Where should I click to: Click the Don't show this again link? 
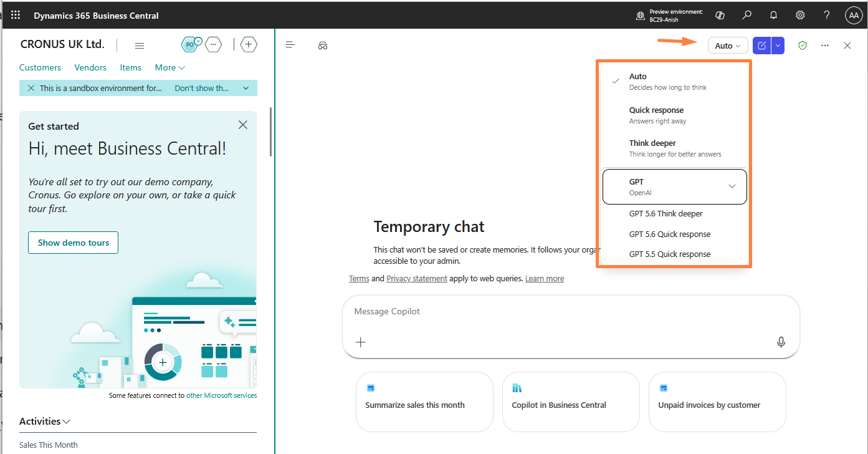tap(202, 88)
